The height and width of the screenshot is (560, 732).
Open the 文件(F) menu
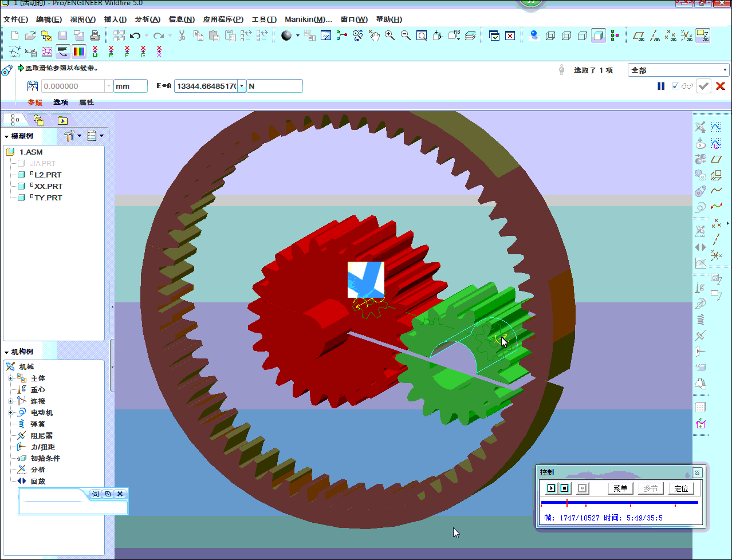tap(15, 19)
